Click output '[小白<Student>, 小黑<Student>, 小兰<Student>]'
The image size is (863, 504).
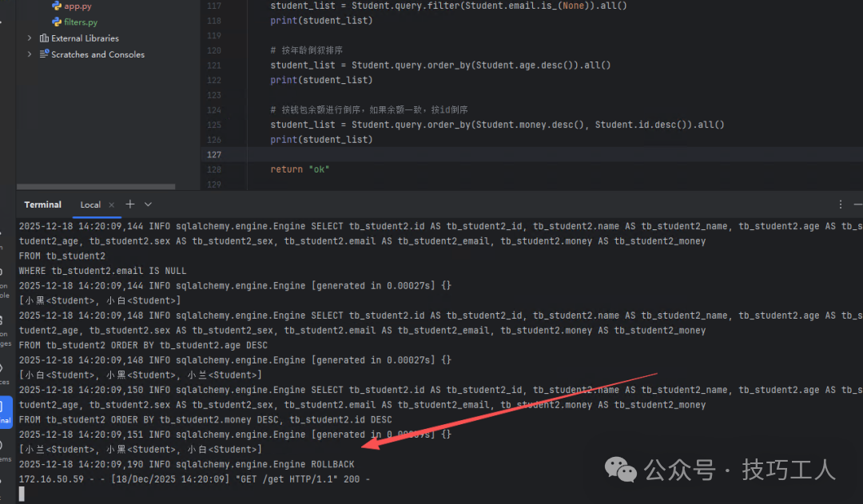click(141, 375)
